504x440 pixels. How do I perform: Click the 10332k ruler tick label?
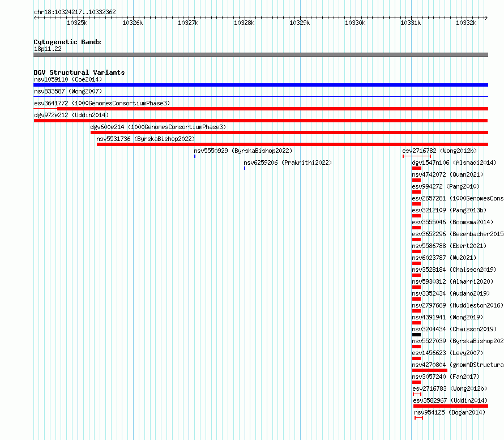pos(466,23)
